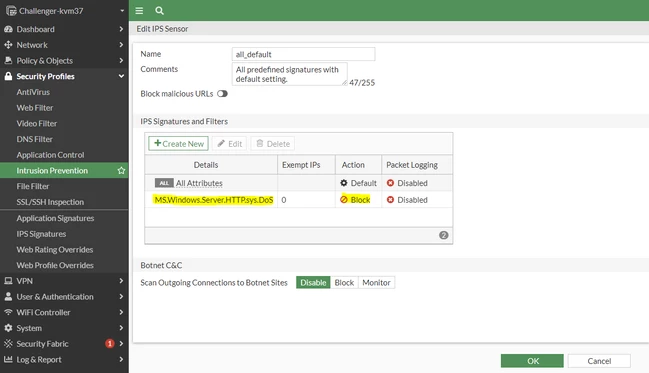Click the System gear icon
The image size is (649, 373).
[x=8, y=328]
